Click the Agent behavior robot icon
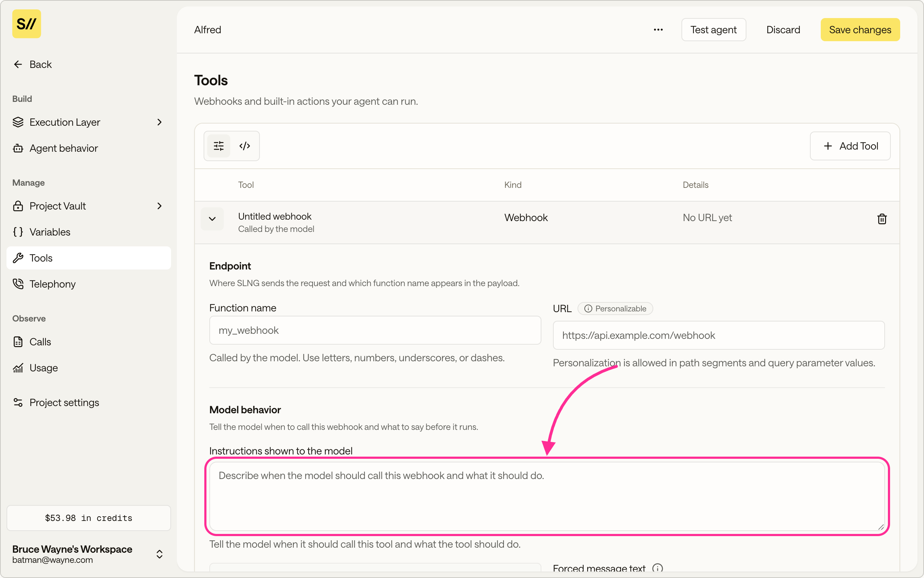This screenshot has width=924, height=578. (x=18, y=148)
